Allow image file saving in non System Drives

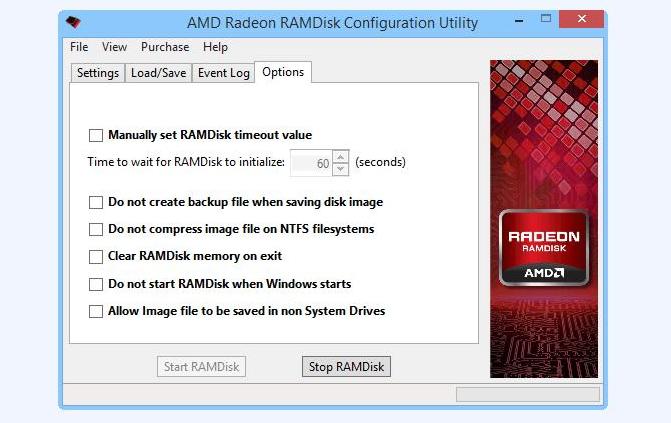coord(96,311)
